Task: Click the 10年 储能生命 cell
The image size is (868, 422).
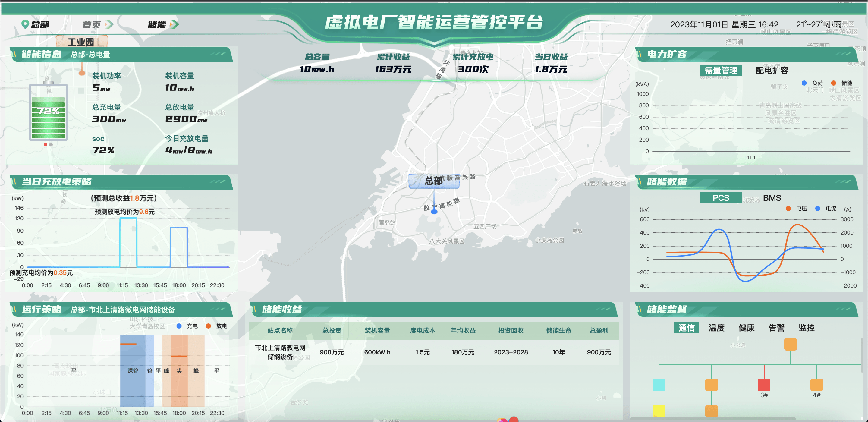Action: pyautogui.click(x=558, y=352)
